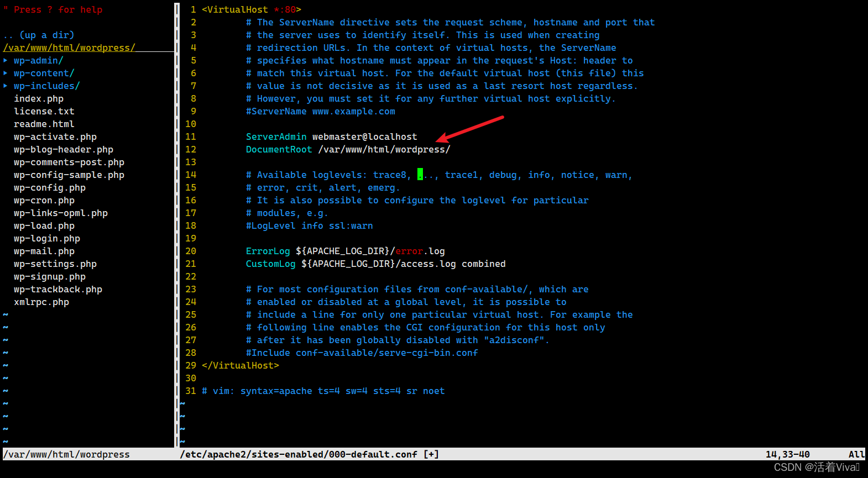Screen dimensions: 868x478
Task: Open wp-config.php in the file tree
Action: [50, 187]
